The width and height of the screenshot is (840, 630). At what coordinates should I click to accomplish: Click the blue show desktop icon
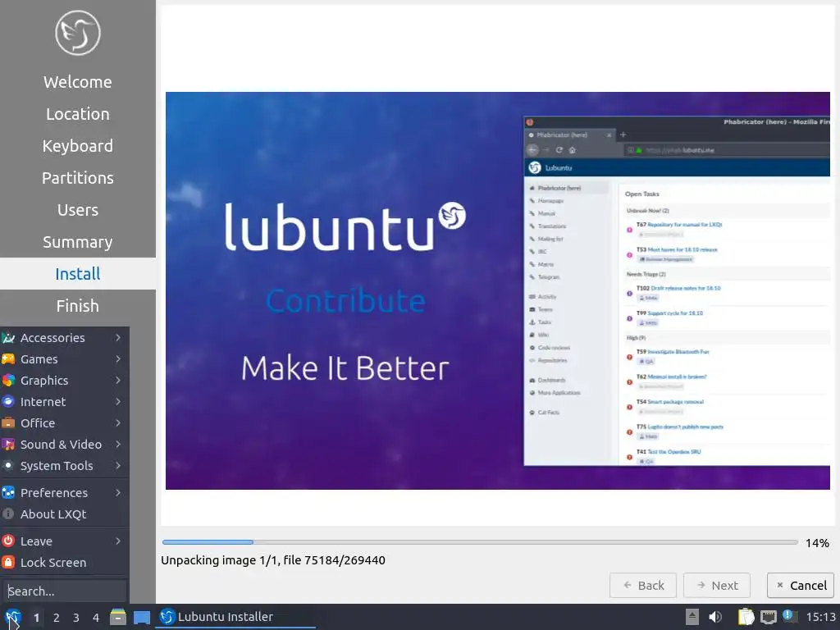tap(141, 617)
